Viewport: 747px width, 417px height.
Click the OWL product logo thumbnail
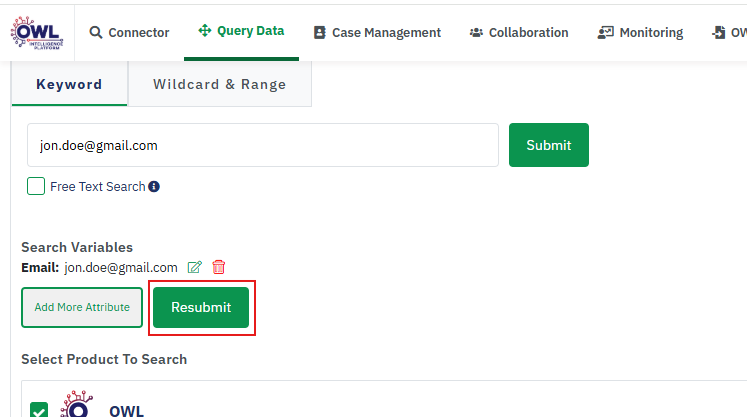[77, 406]
